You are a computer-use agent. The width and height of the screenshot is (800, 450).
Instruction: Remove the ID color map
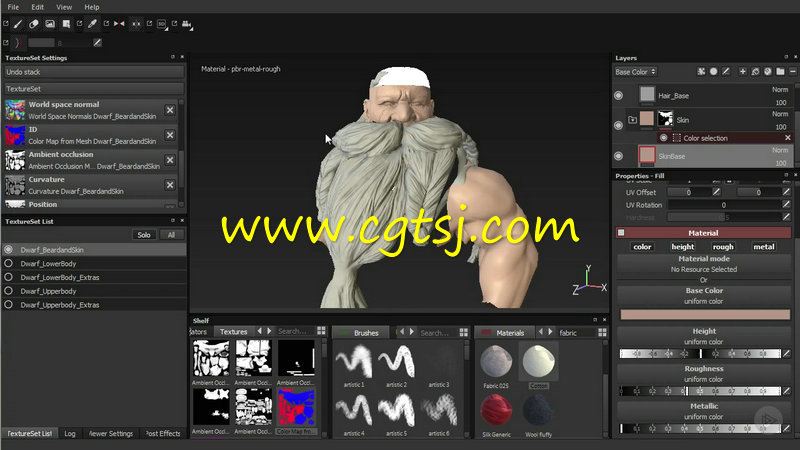coord(170,135)
